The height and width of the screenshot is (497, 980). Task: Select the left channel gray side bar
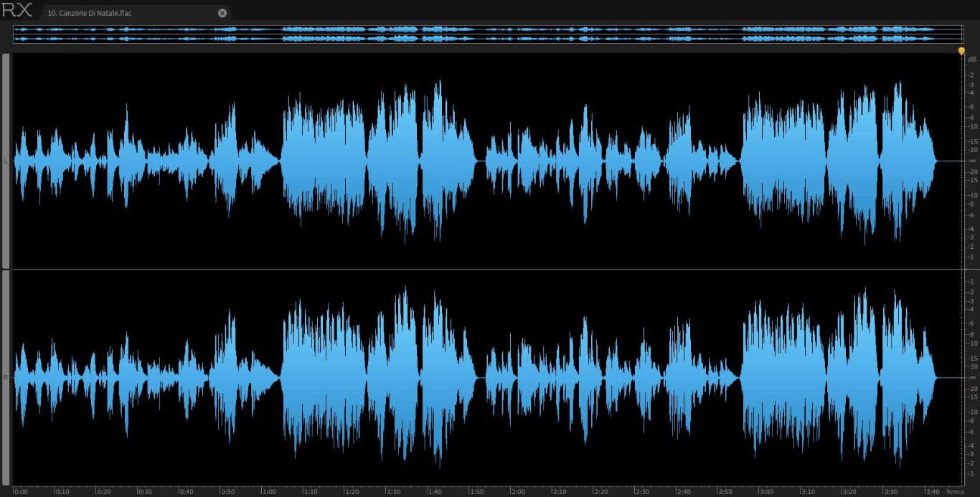(6, 161)
